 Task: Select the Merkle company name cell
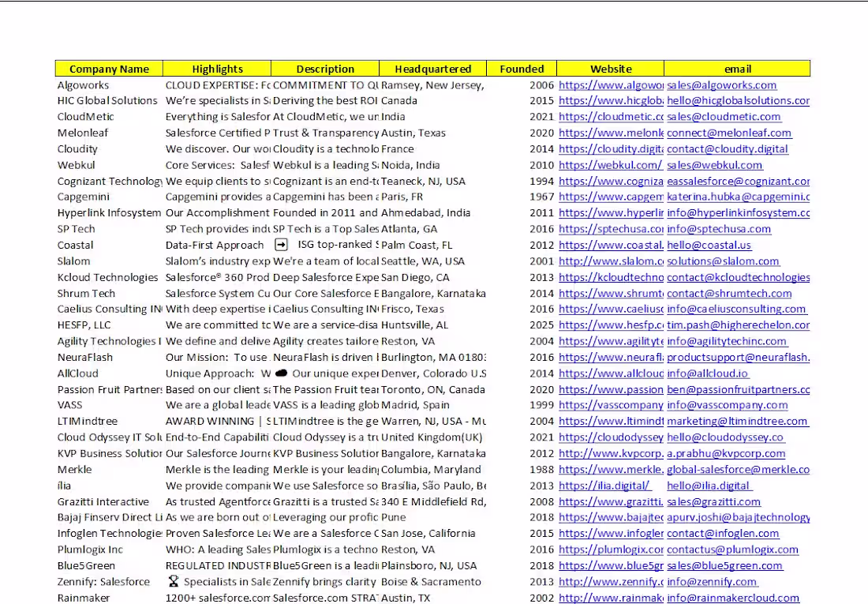(109, 469)
